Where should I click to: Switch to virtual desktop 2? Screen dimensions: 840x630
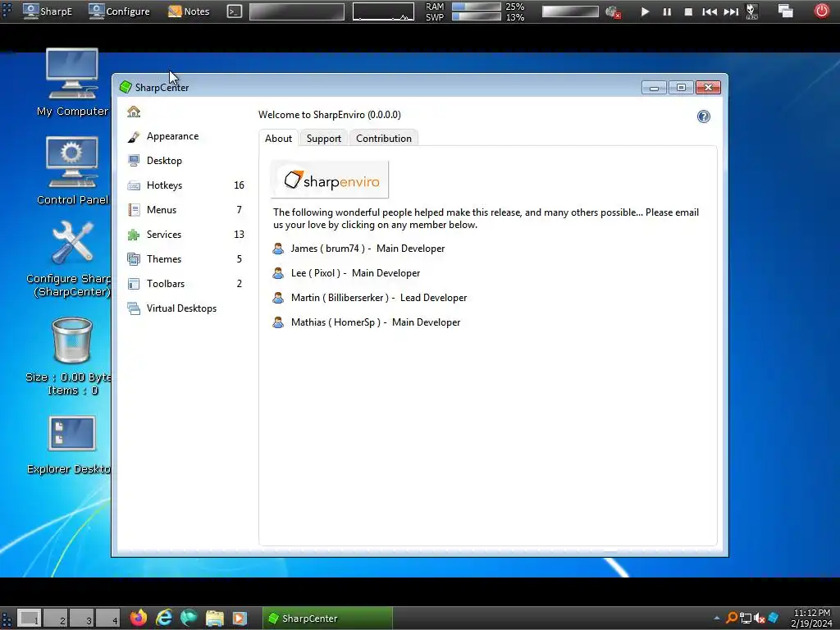pos(55,619)
